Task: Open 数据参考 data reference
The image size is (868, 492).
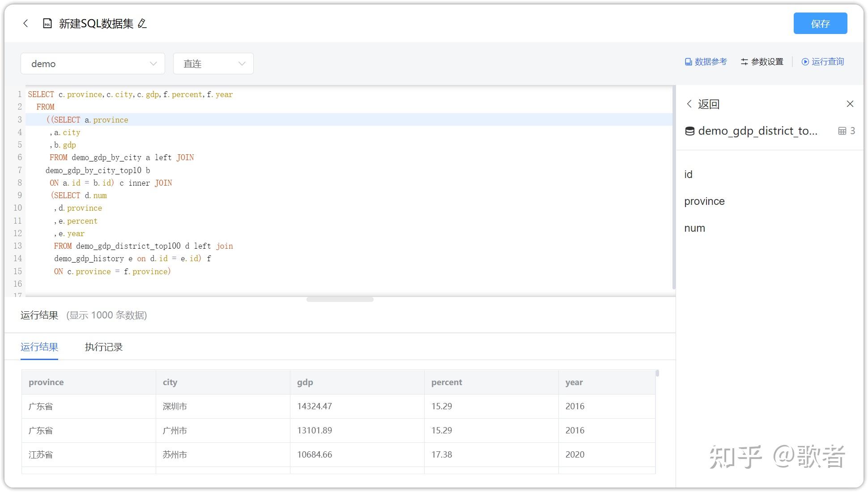Action: pos(706,62)
